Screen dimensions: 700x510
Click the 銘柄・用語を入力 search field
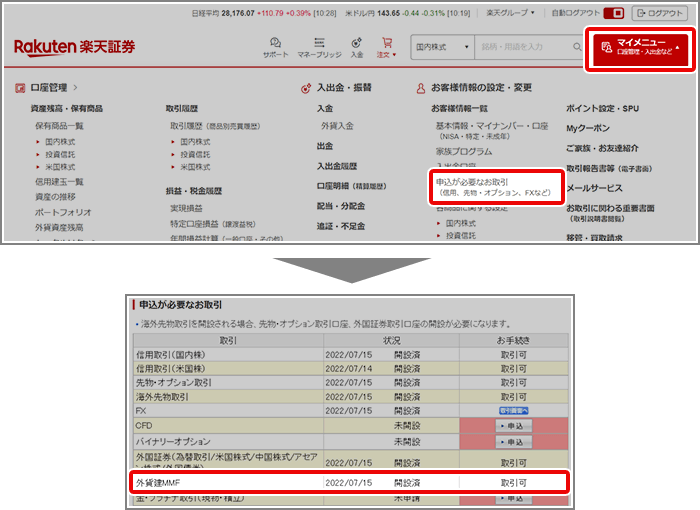[x=523, y=46]
